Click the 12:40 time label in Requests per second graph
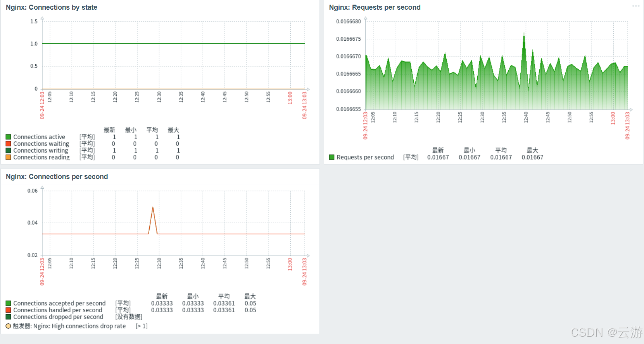This screenshot has height=344, width=644. 526,117
